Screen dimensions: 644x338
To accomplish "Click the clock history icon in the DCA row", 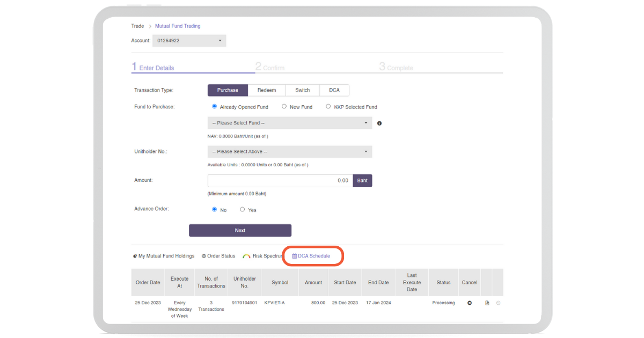I will tap(498, 303).
